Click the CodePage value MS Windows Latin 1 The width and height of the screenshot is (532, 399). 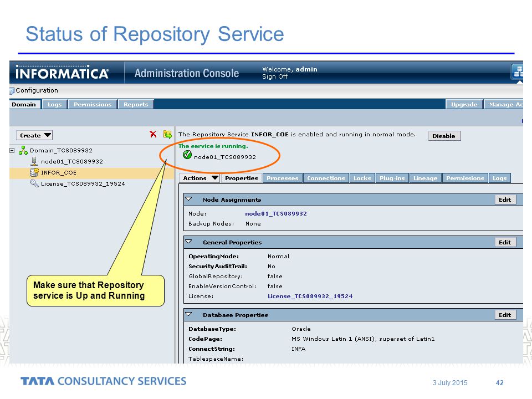(x=362, y=339)
